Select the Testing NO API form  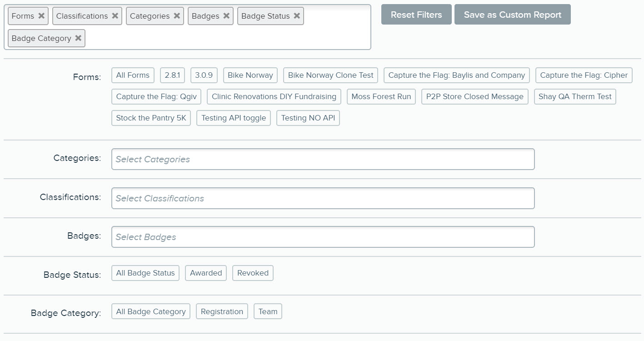coord(308,118)
